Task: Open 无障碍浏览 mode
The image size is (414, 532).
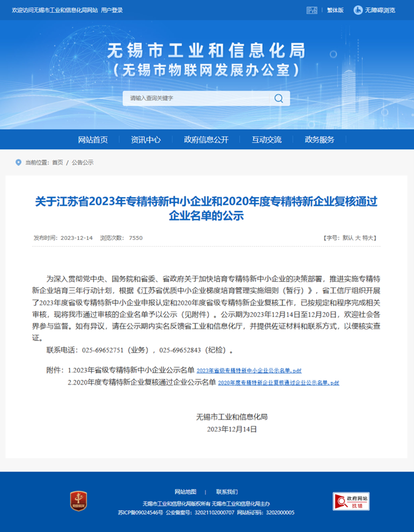Action: coord(380,10)
